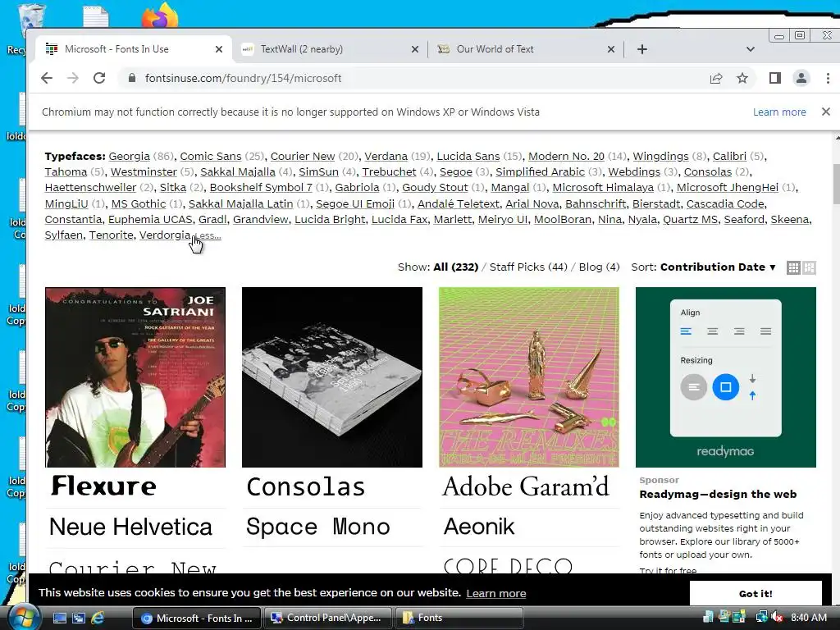Bookmark this page with the star icon
Screen dimensions: 840x630
click(x=742, y=78)
